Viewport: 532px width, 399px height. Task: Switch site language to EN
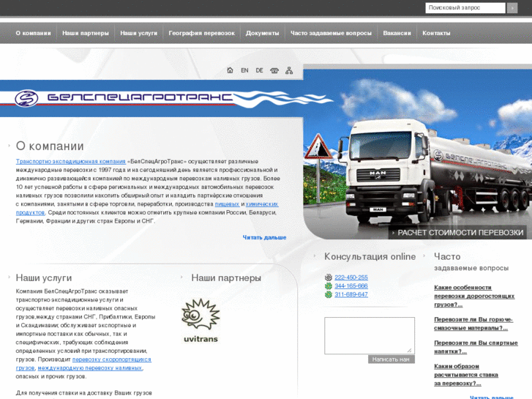244,70
